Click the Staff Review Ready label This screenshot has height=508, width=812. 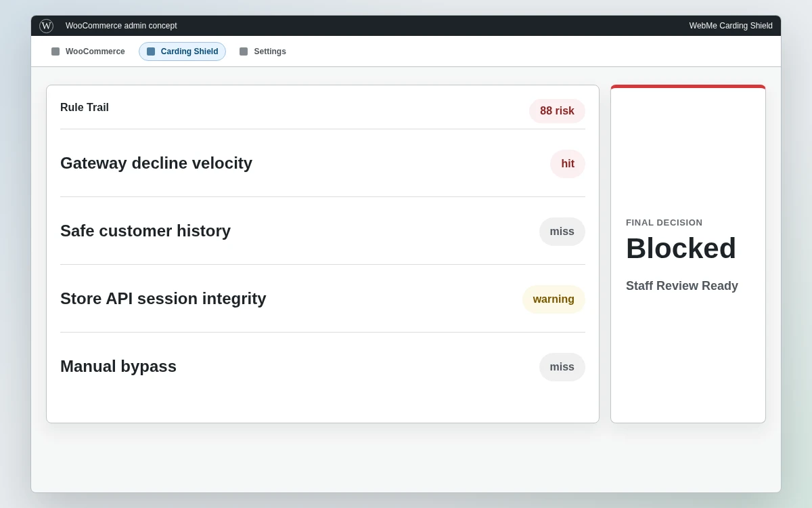[682, 286]
